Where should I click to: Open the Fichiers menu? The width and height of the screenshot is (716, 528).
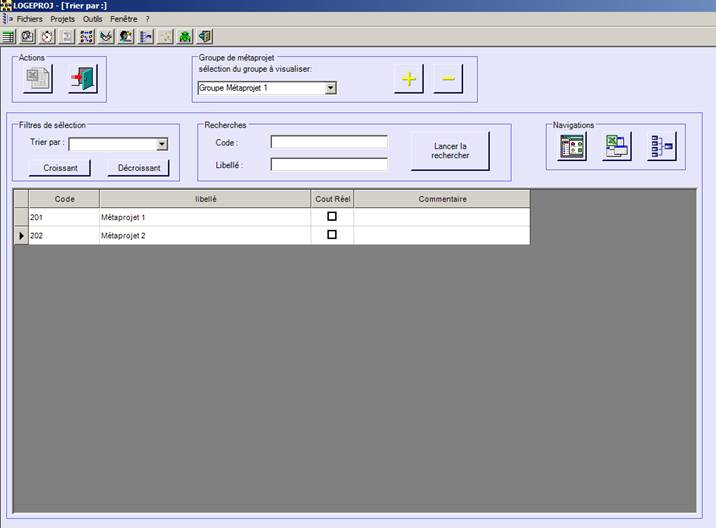[x=29, y=19]
